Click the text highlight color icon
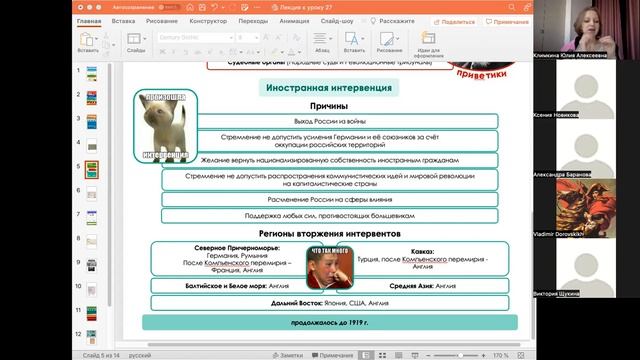This screenshot has height=360, width=640. coord(275,52)
